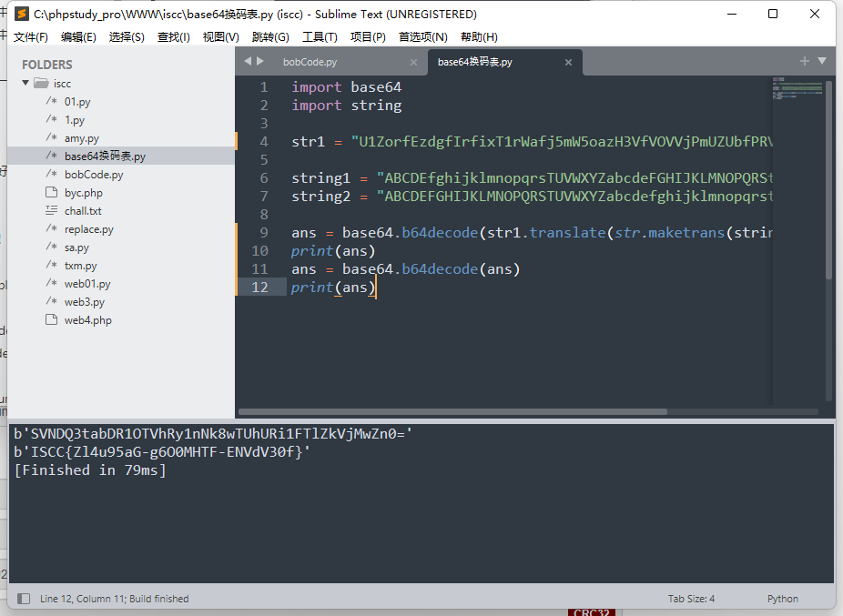Maximize the Sublime Text window
The width and height of the screenshot is (843, 616).
[773, 14]
